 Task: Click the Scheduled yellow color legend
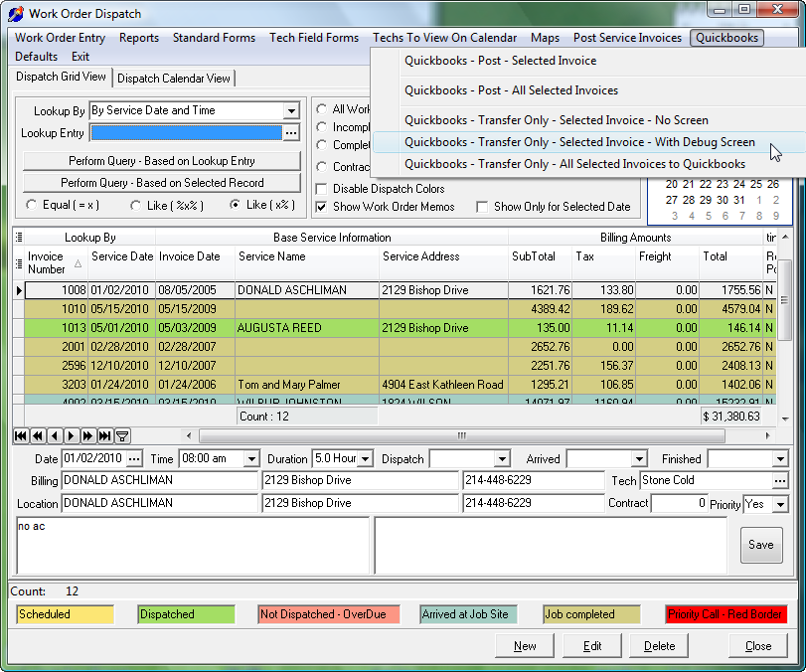pyautogui.click(x=66, y=614)
